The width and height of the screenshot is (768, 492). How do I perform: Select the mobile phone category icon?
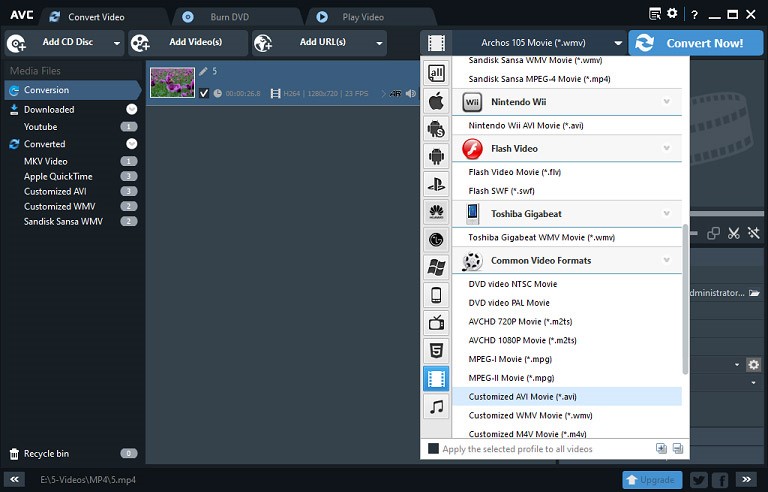pyautogui.click(x=436, y=295)
